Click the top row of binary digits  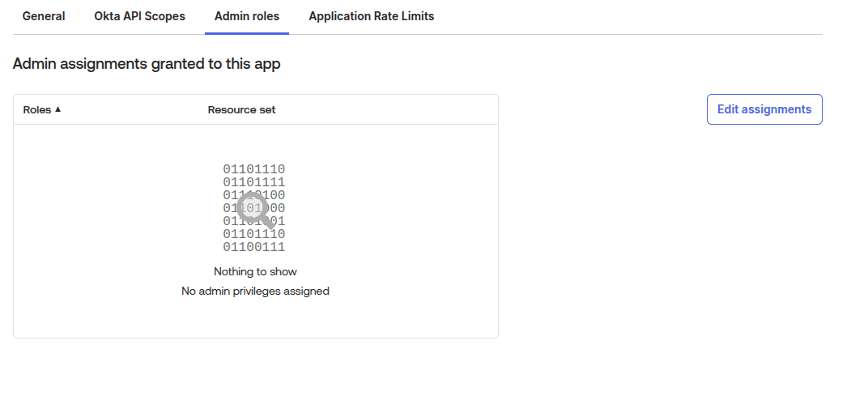point(254,169)
